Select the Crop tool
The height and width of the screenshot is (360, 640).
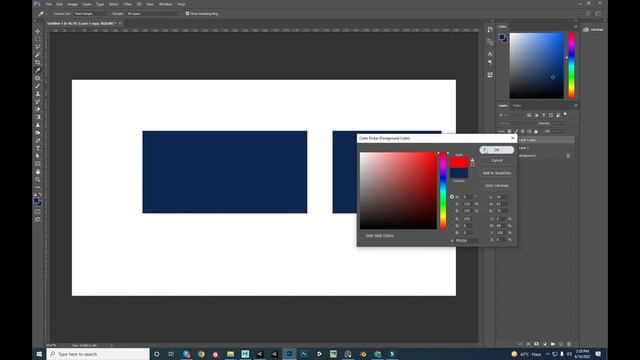point(38,62)
